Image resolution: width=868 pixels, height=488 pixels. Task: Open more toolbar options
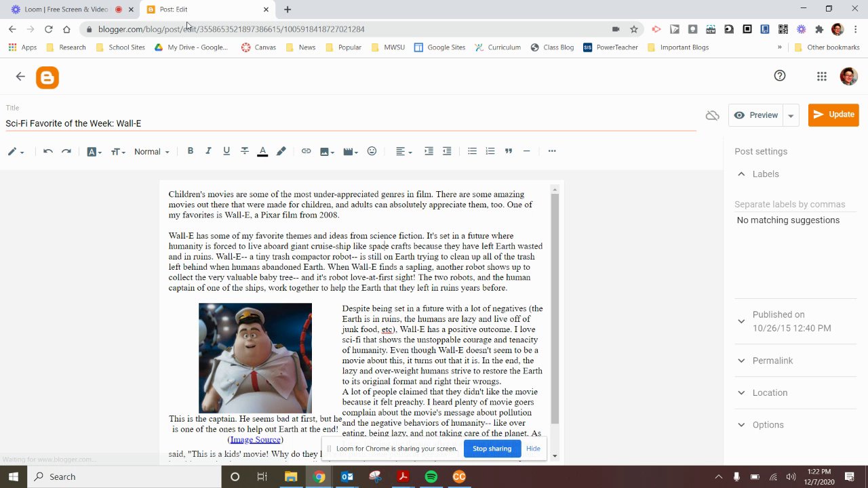[552, 151]
